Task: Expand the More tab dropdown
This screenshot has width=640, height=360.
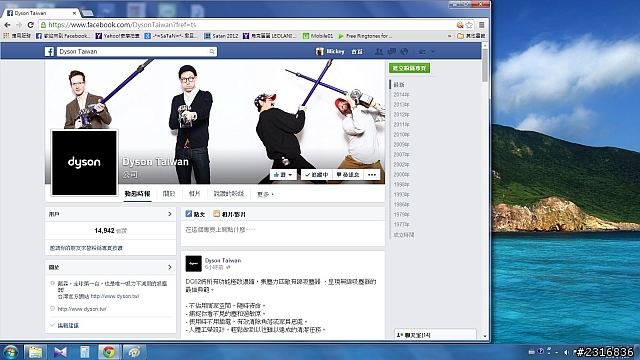Action: pos(265,194)
